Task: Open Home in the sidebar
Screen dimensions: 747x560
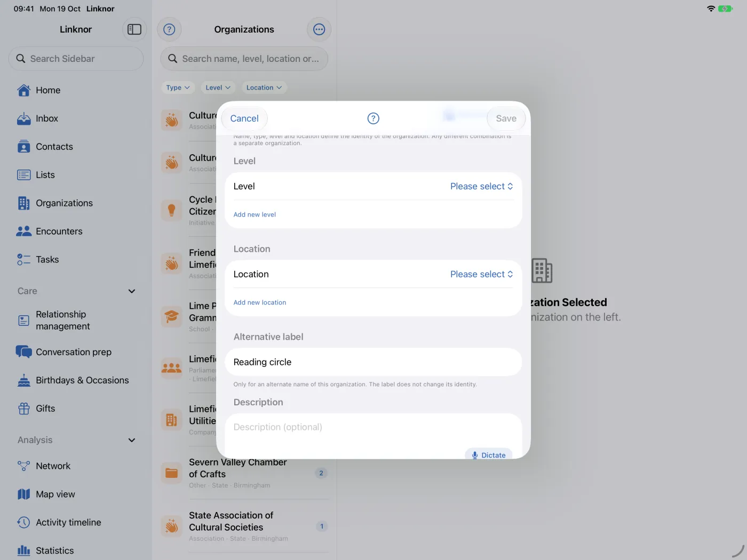Action: point(76,90)
